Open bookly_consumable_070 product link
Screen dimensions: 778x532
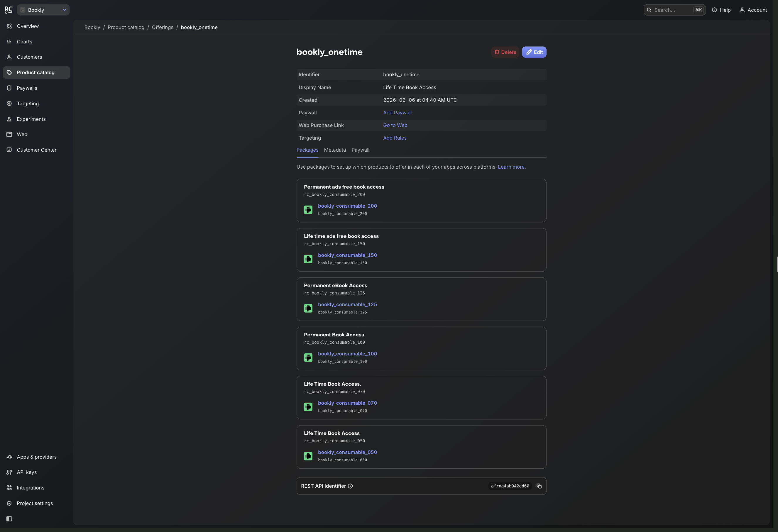(x=347, y=403)
